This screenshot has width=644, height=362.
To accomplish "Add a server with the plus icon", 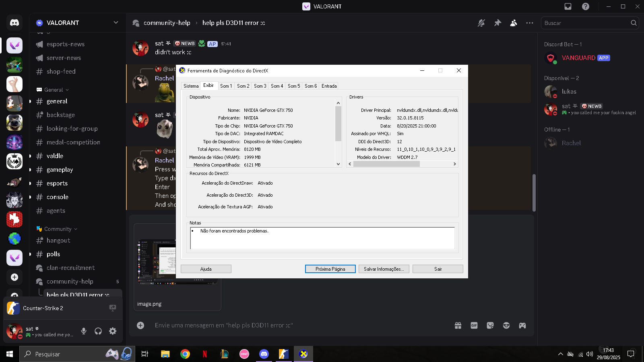I will pyautogui.click(x=14, y=277).
